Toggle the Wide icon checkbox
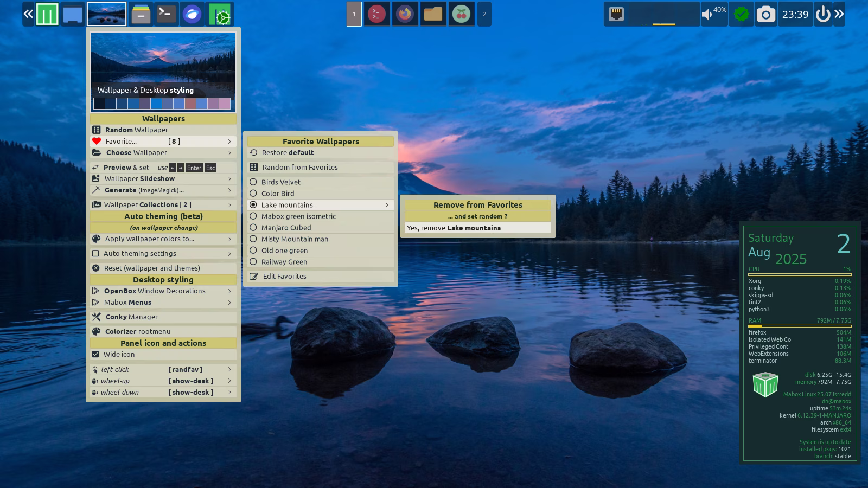 coord(96,355)
